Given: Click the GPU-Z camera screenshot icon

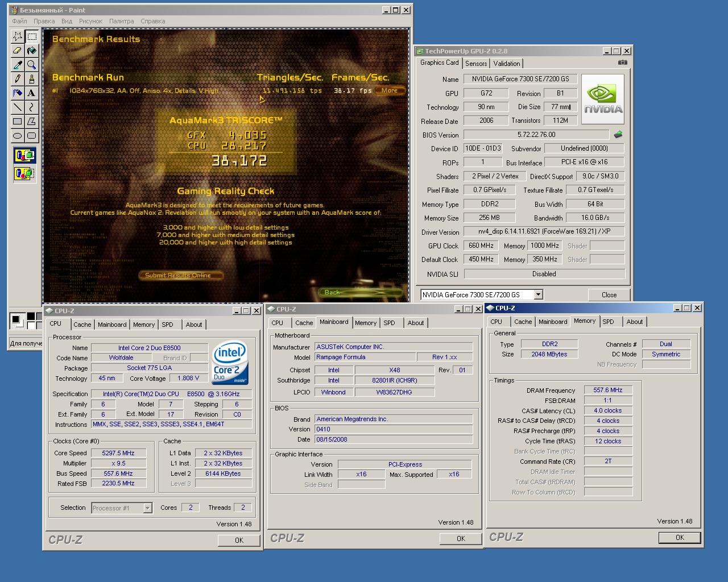Looking at the screenshot, I should coord(623,63).
